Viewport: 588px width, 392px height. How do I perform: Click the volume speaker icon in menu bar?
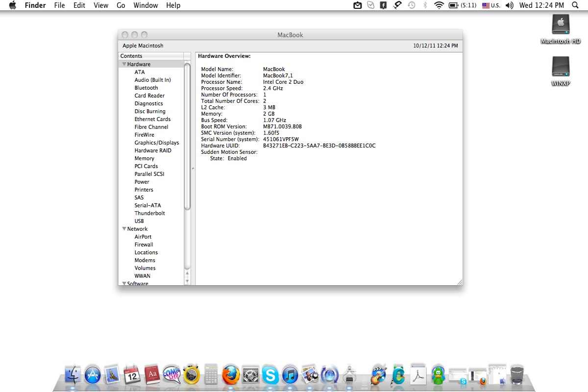(x=510, y=5)
